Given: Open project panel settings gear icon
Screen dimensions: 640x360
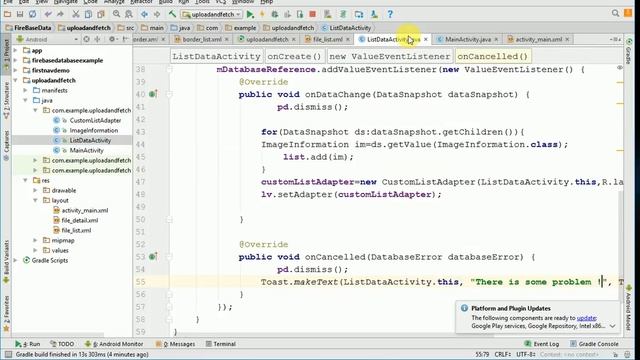Looking at the screenshot, I should coord(111,39).
